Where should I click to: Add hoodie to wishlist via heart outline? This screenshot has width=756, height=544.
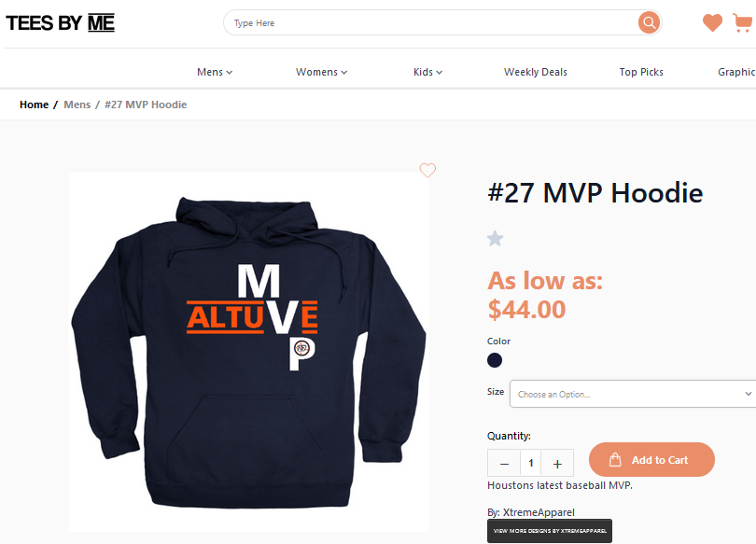coord(427,170)
